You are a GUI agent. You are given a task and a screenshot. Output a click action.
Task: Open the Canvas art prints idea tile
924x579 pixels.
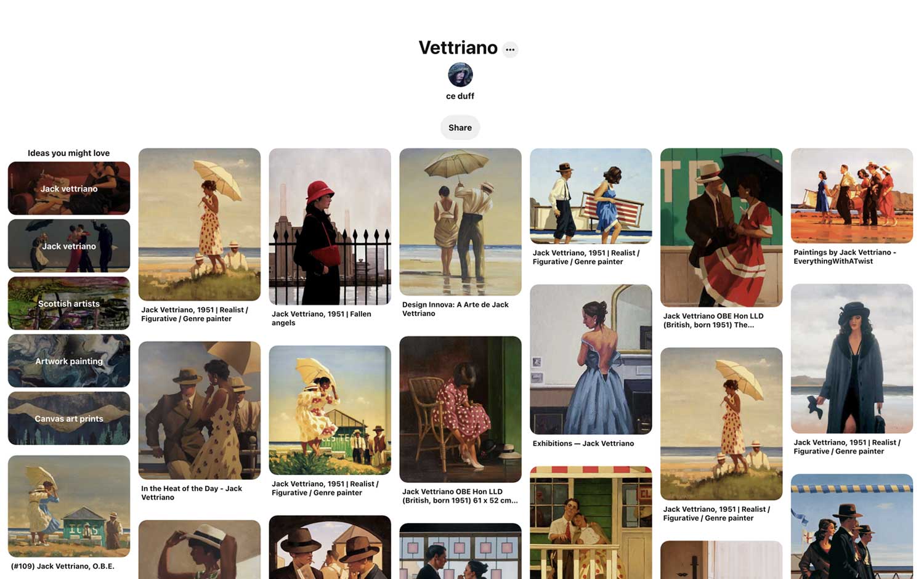69,418
